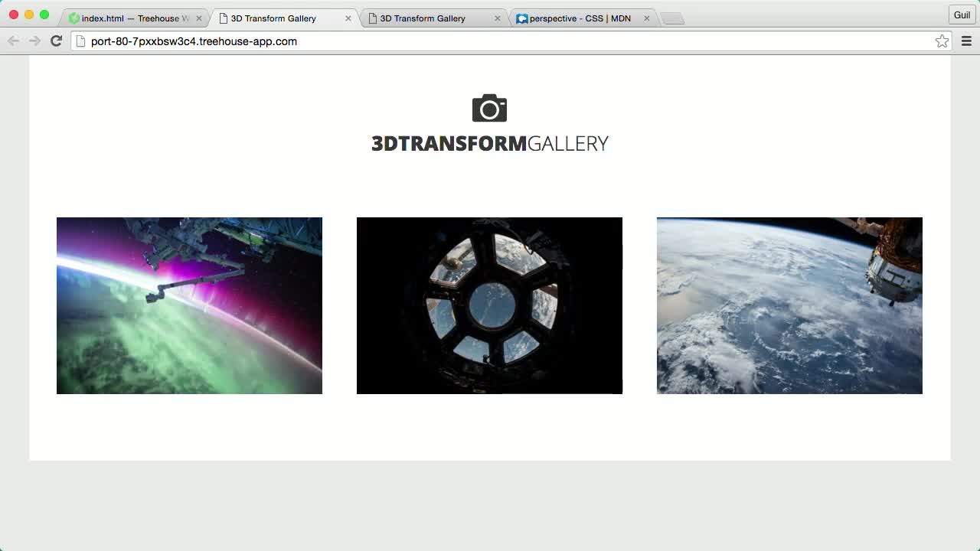Viewport: 980px width, 551px height.
Task: Click the MDN favicon on the perspective tab
Action: pyautogui.click(x=522, y=16)
